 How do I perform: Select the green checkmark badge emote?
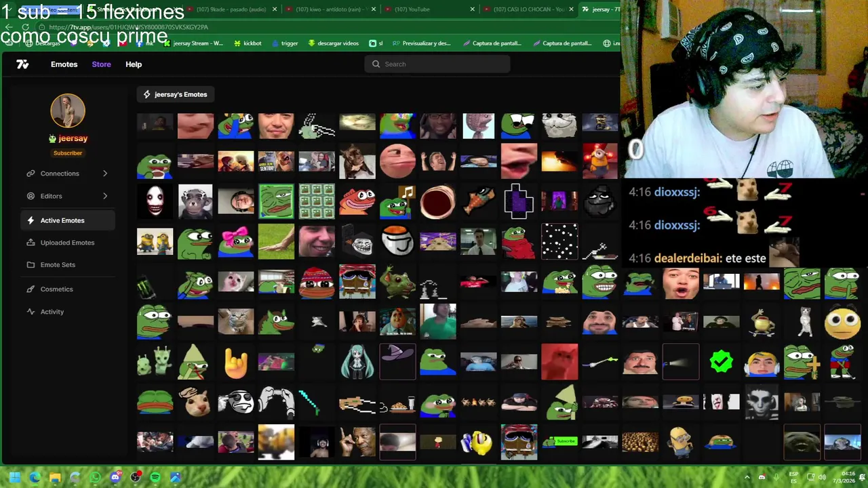point(722,362)
